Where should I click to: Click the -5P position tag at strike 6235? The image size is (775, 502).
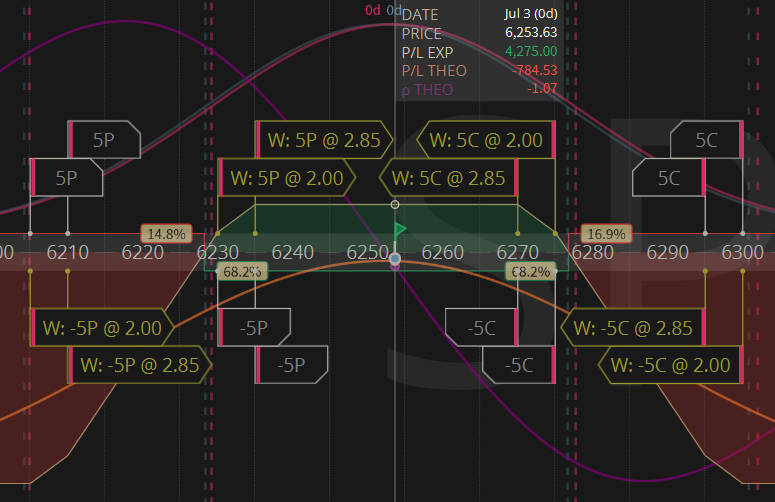292,365
